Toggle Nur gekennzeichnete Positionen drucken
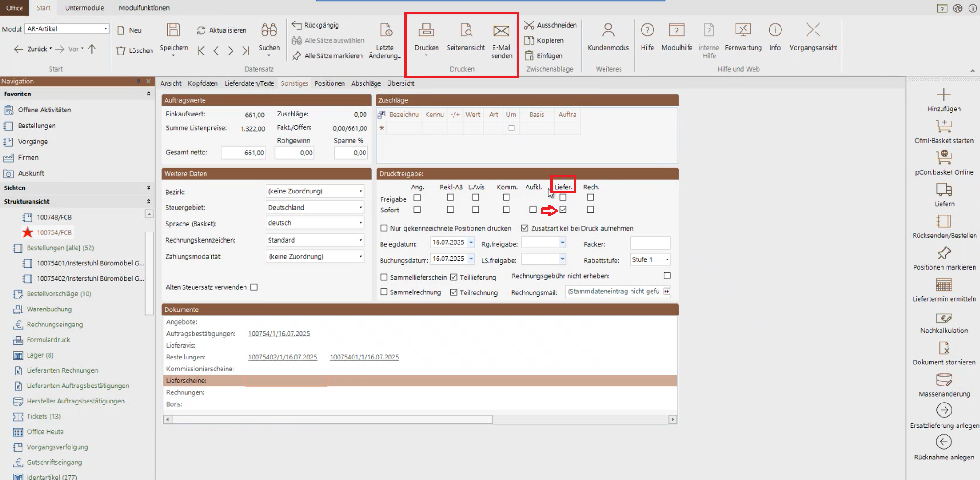Screen dimensions: 980x480 pyautogui.click(x=384, y=228)
